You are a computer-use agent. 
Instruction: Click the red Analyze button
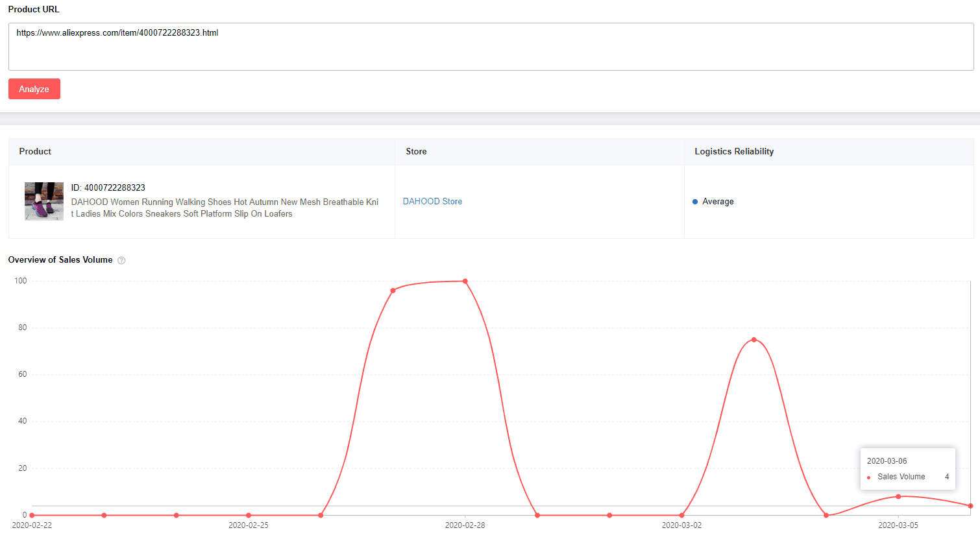pyautogui.click(x=34, y=89)
